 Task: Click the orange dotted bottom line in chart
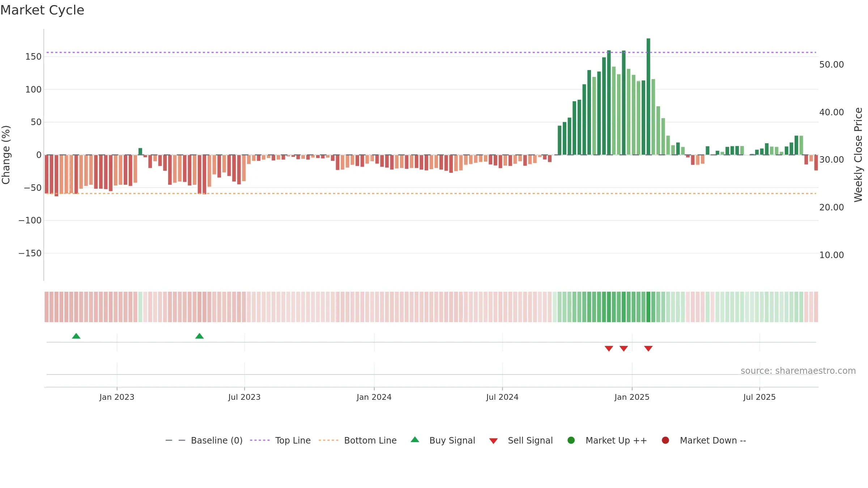point(431,194)
